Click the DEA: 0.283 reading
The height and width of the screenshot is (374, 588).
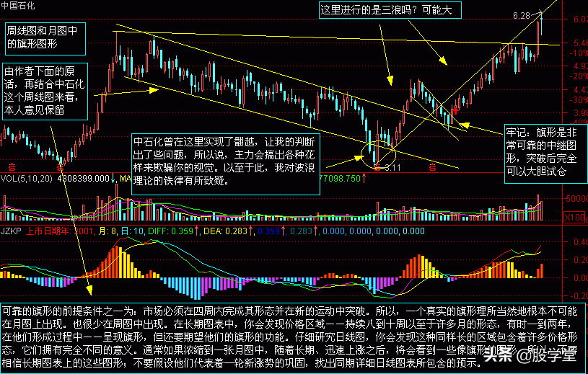(x=226, y=231)
